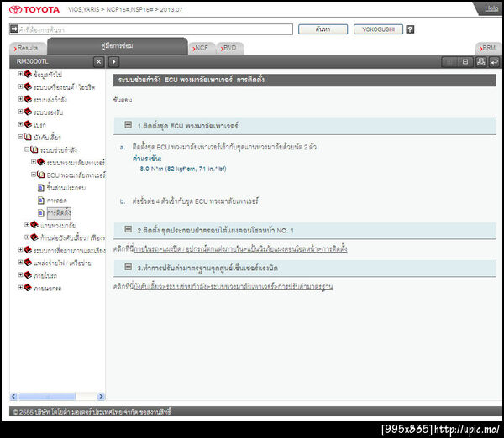The width and height of the screenshot is (504, 438).
Task: Open the EWD tab
Action: (230, 48)
